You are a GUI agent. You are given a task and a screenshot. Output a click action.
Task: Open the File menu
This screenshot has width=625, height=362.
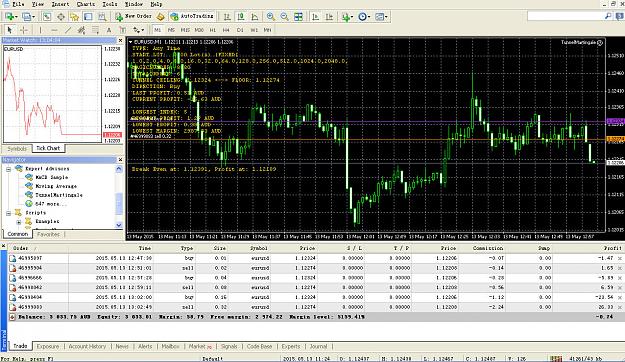click(18, 4)
